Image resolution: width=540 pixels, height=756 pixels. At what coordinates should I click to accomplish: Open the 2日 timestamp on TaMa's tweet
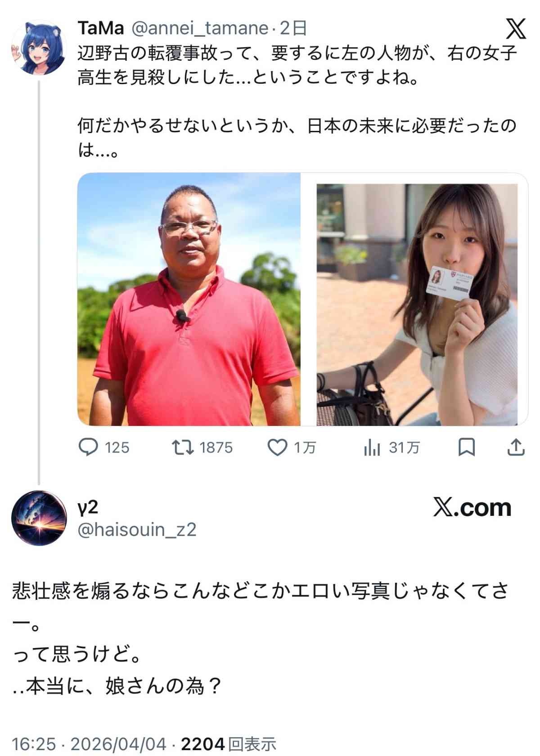(x=293, y=28)
